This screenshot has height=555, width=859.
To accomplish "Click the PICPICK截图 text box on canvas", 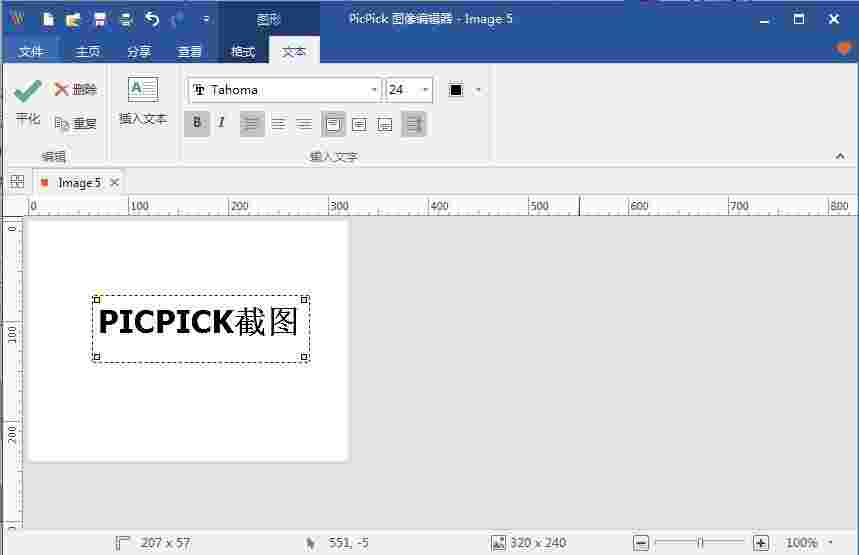I will 201,328.
